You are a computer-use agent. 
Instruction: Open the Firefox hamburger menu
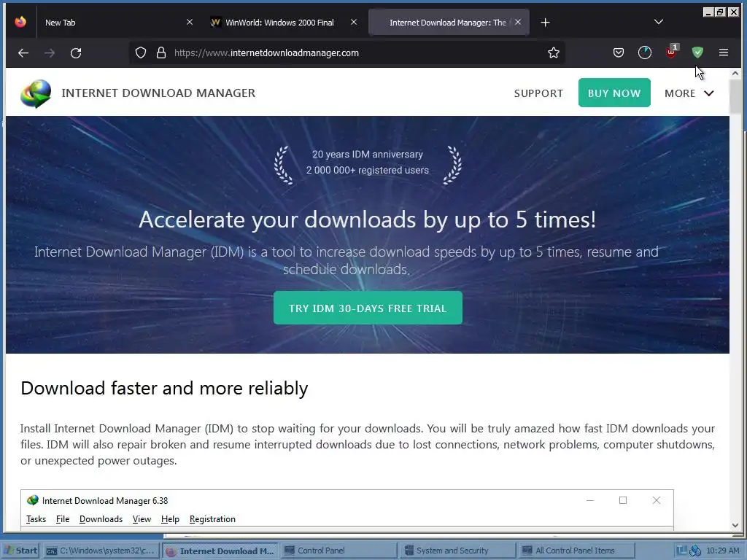tap(723, 52)
